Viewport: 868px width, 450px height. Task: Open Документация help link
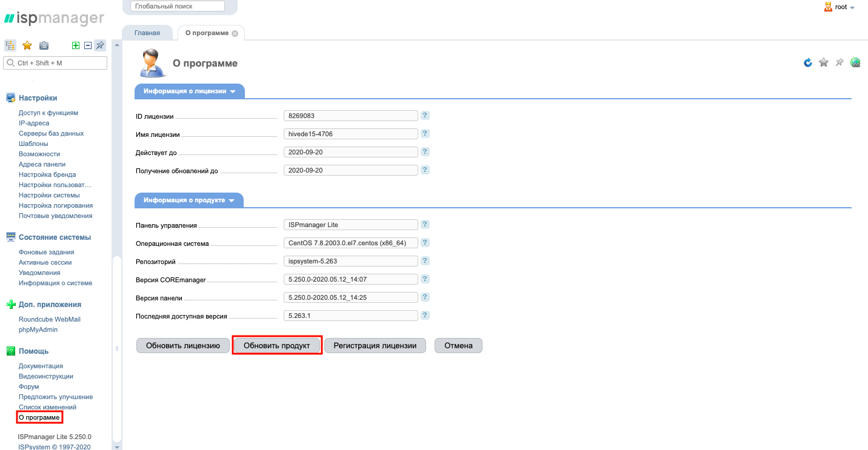pos(41,366)
